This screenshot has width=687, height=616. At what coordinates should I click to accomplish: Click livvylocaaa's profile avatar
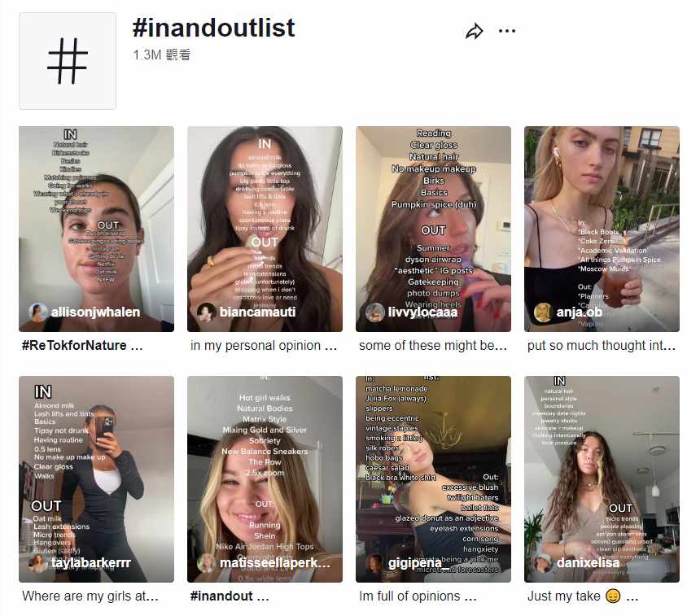pyautogui.click(x=374, y=312)
